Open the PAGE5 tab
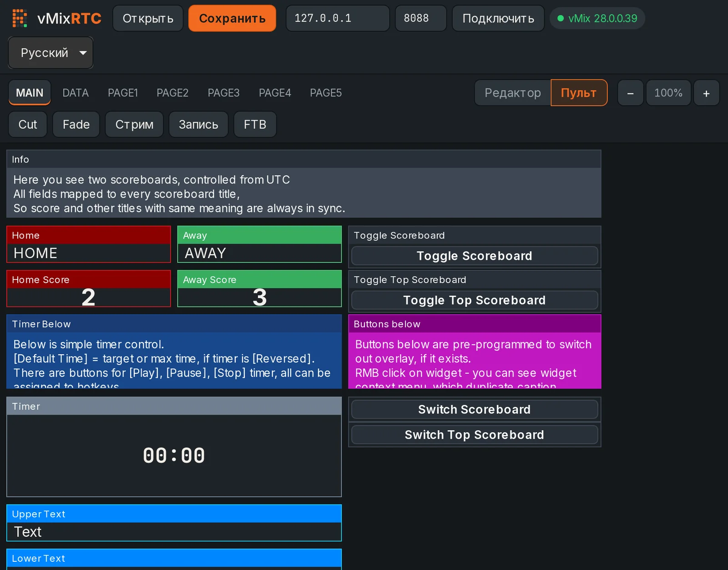Viewport: 728px width, 570px height. (x=326, y=93)
